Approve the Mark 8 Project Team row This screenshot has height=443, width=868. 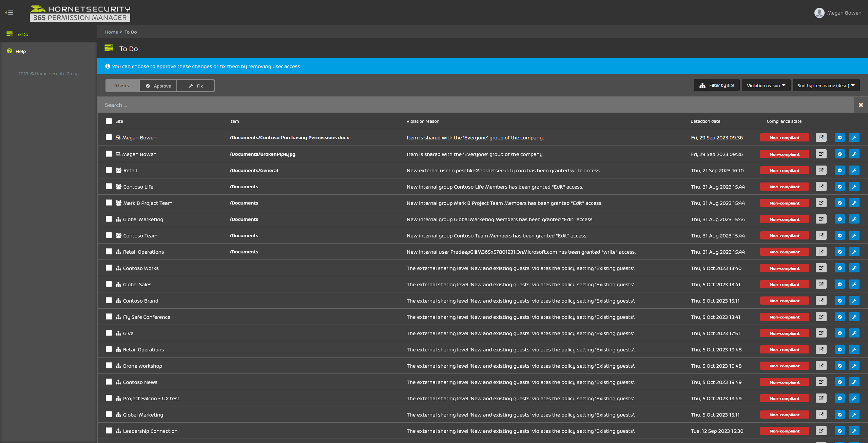click(840, 203)
